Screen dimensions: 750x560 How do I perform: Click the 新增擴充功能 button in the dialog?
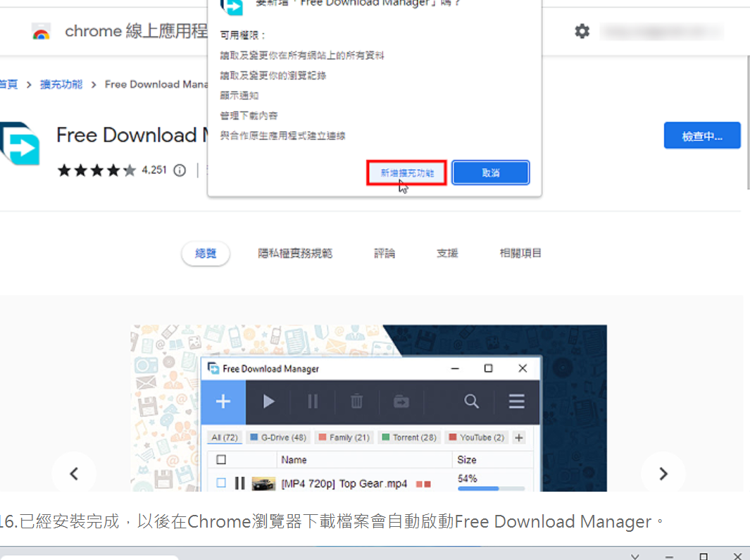[406, 173]
